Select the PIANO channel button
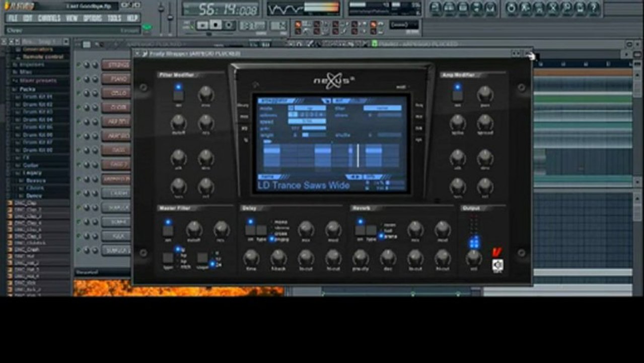The image size is (644, 363). (x=116, y=79)
